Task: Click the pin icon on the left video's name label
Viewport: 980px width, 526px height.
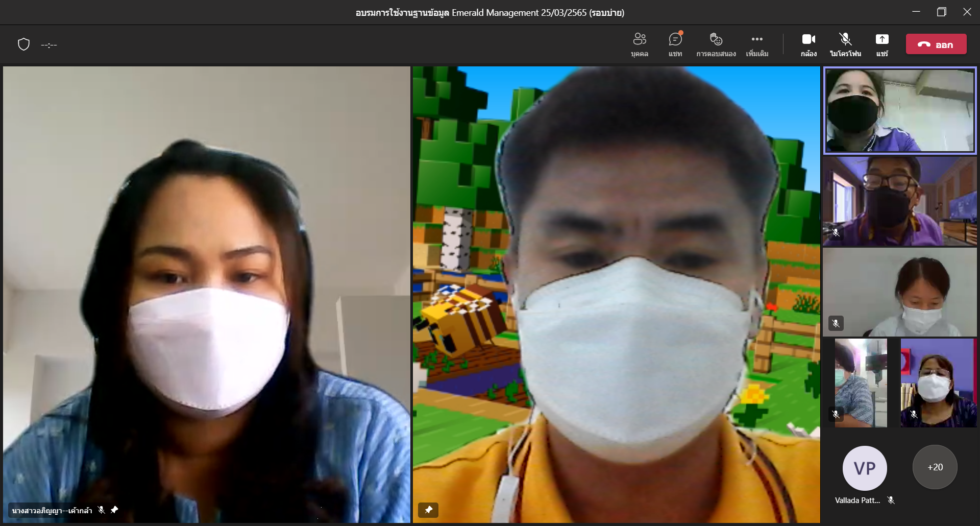Action: [x=114, y=510]
